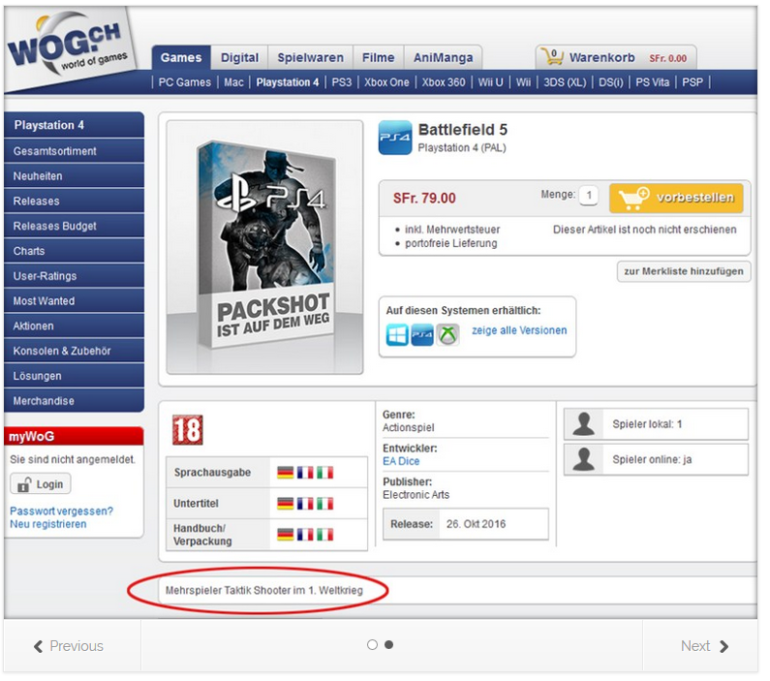The height and width of the screenshot is (681, 770).
Task: Open Releases Budget in the sidebar
Action: tap(74, 226)
